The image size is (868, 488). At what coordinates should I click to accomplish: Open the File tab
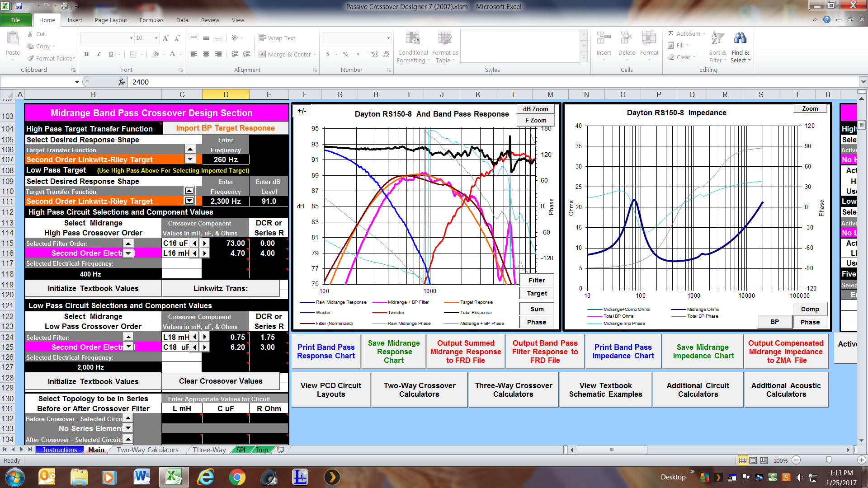coord(16,20)
